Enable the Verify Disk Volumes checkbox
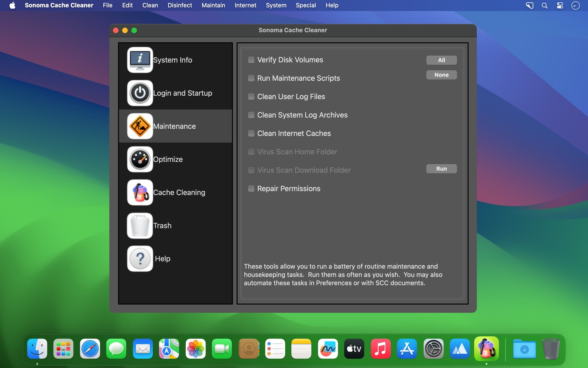Image resolution: width=588 pixels, height=368 pixels. pos(251,60)
